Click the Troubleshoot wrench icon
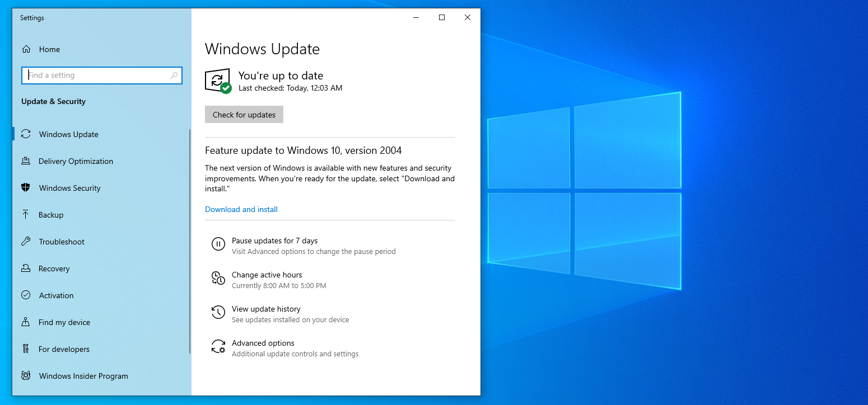868x405 pixels. (26, 242)
